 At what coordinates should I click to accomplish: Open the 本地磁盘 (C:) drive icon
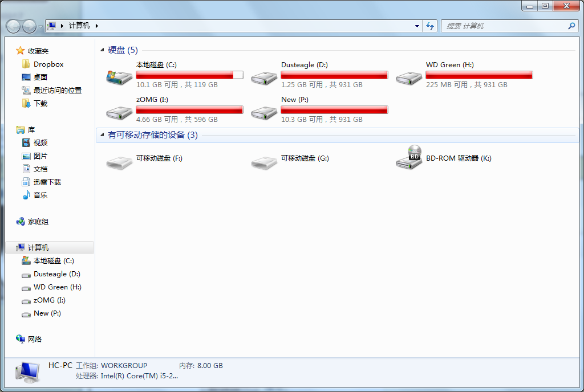[119, 77]
